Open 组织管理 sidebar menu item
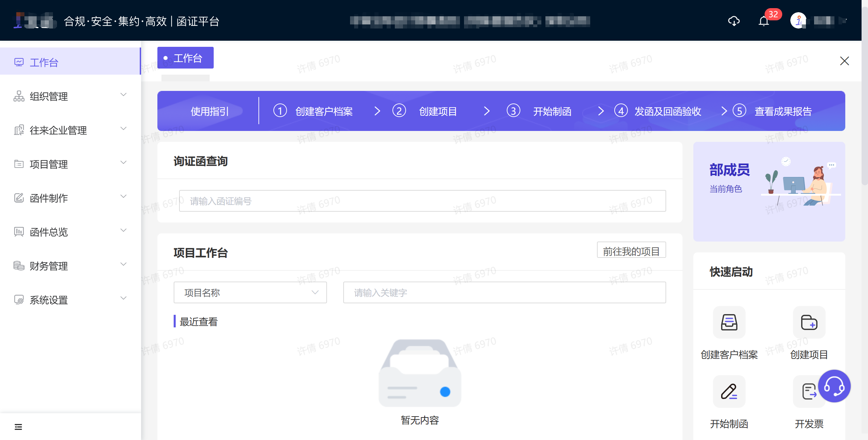The height and width of the screenshot is (440, 868). (70, 96)
